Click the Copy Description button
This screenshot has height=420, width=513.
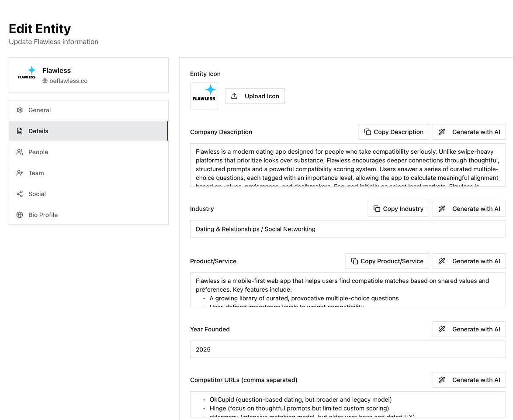[x=394, y=132]
